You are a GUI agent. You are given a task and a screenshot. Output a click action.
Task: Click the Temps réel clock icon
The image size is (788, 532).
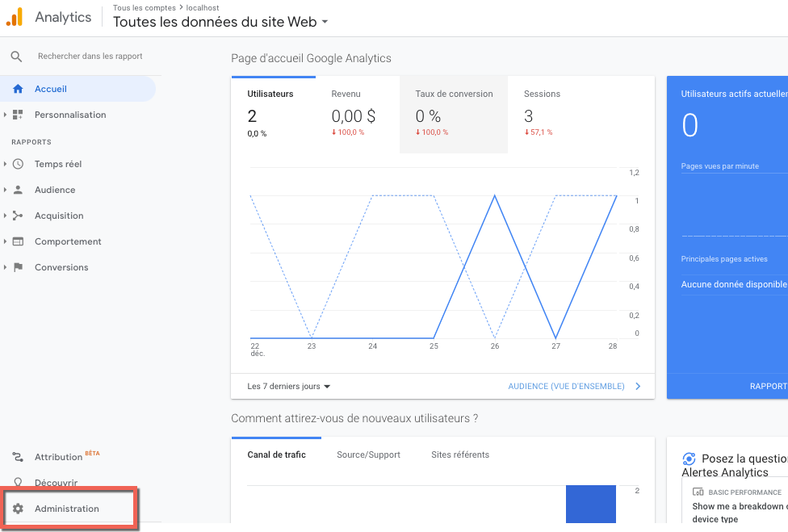tap(18, 164)
